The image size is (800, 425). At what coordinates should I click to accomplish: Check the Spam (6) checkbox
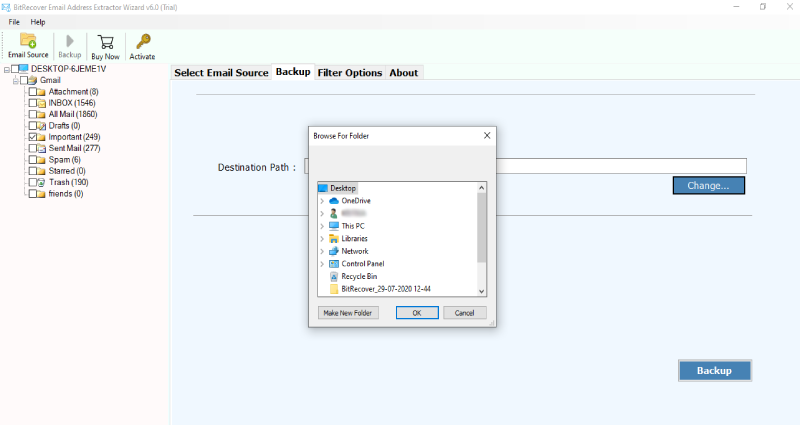33,160
